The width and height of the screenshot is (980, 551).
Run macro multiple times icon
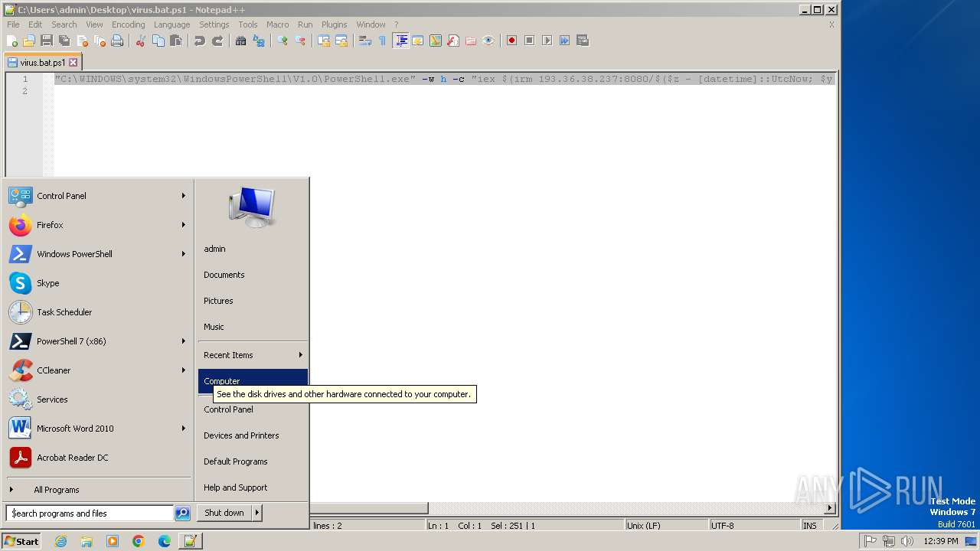click(x=565, y=41)
